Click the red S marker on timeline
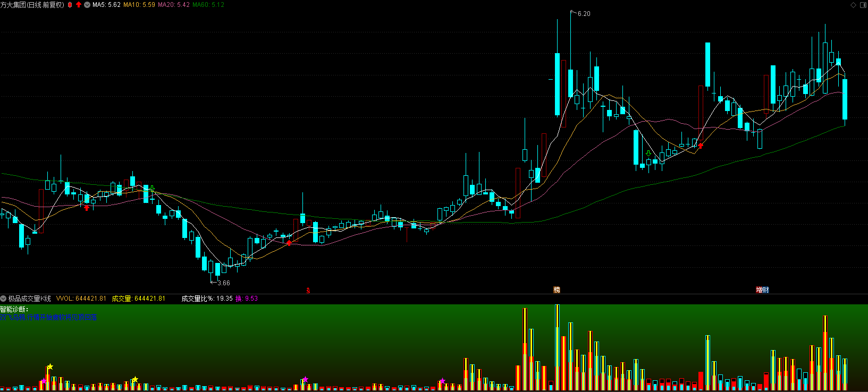868x392 pixels. (308, 290)
